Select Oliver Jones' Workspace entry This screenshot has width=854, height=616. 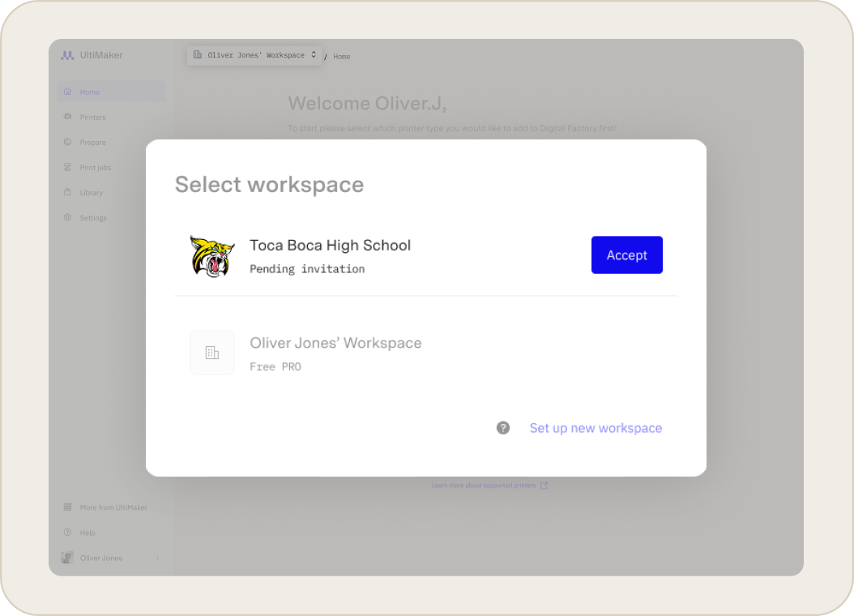click(426, 353)
